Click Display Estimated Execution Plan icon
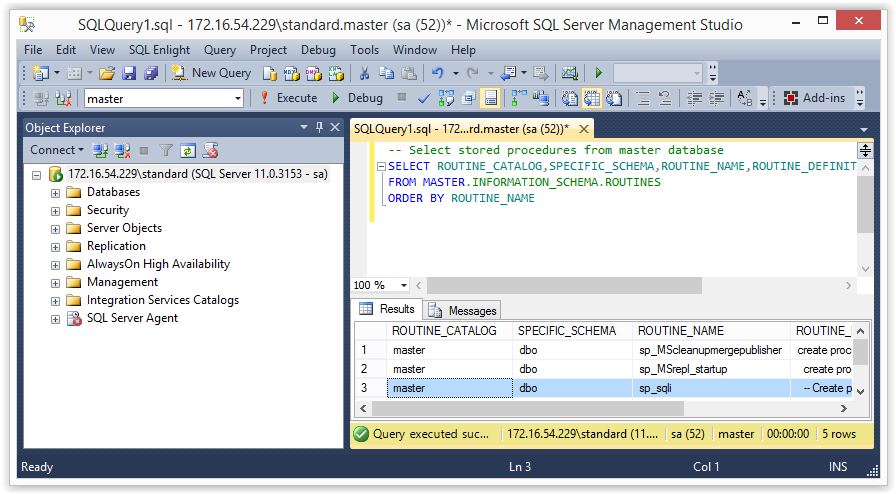The height and width of the screenshot is (494, 896). point(446,98)
